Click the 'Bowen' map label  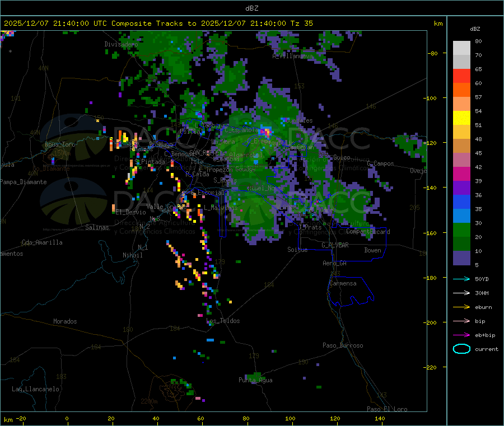click(x=372, y=250)
